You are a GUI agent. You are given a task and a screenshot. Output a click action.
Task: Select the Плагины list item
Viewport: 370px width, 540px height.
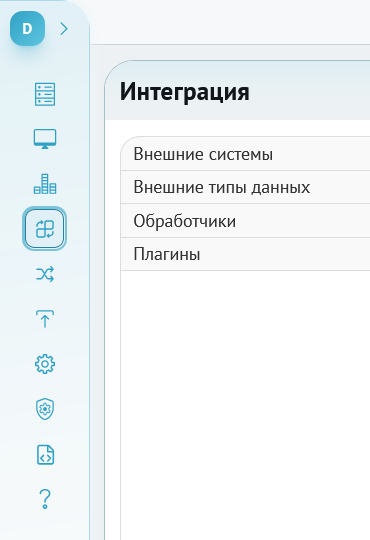coord(245,254)
